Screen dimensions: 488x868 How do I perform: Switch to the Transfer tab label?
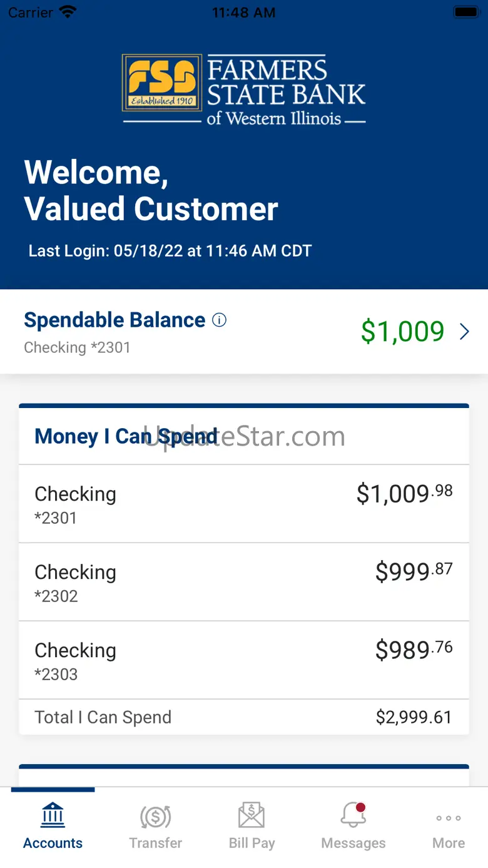coord(155,843)
